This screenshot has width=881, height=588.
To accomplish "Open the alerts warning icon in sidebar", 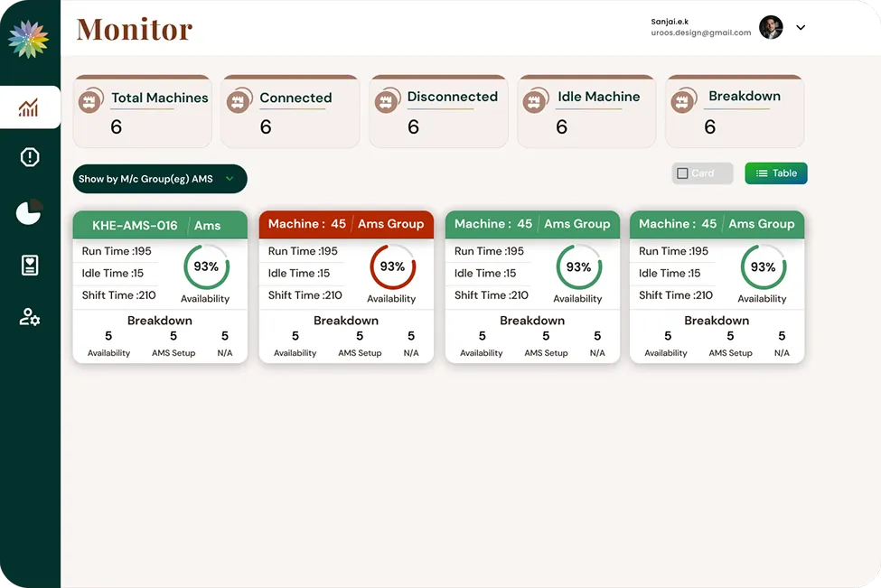I will tap(29, 156).
